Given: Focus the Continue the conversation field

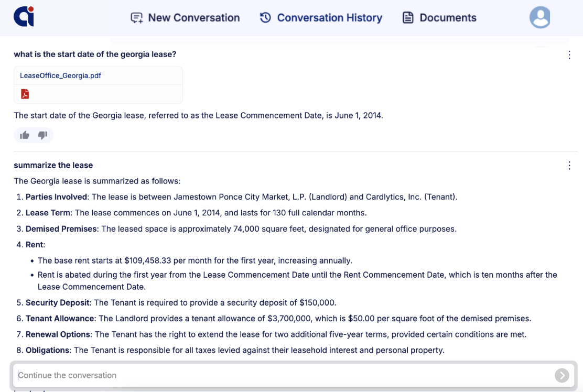Looking at the screenshot, I should coord(283,375).
